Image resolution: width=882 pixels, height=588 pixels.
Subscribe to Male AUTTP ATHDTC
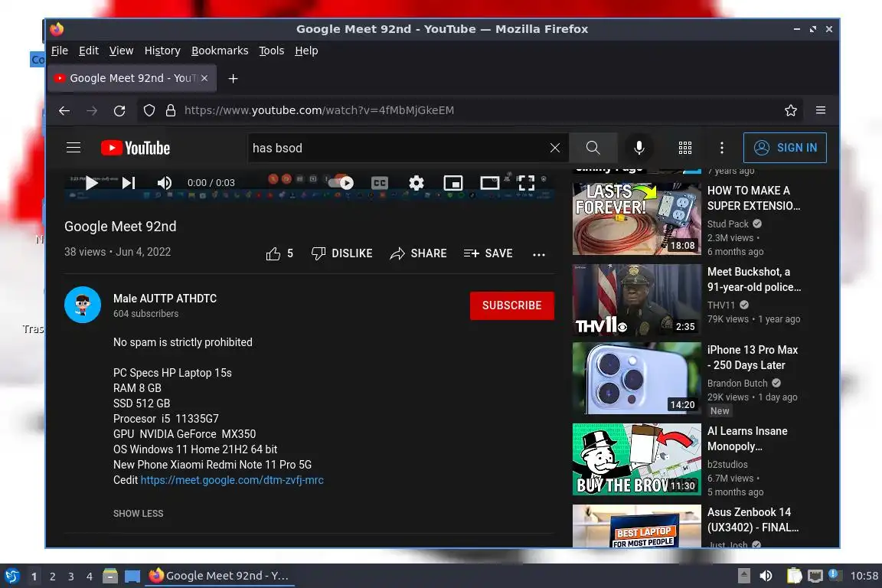tap(512, 305)
